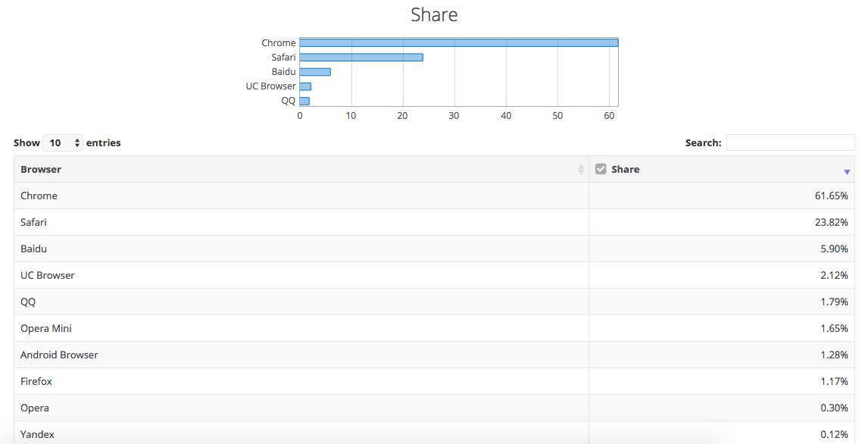The image size is (868, 444).
Task: Uncheck the Share column checkbox
Action: click(601, 169)
